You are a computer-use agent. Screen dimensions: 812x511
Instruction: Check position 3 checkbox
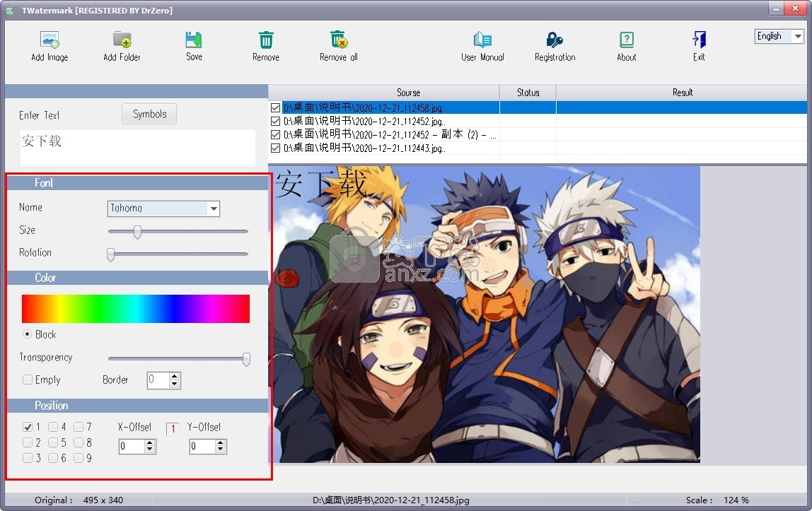(28, 458)
